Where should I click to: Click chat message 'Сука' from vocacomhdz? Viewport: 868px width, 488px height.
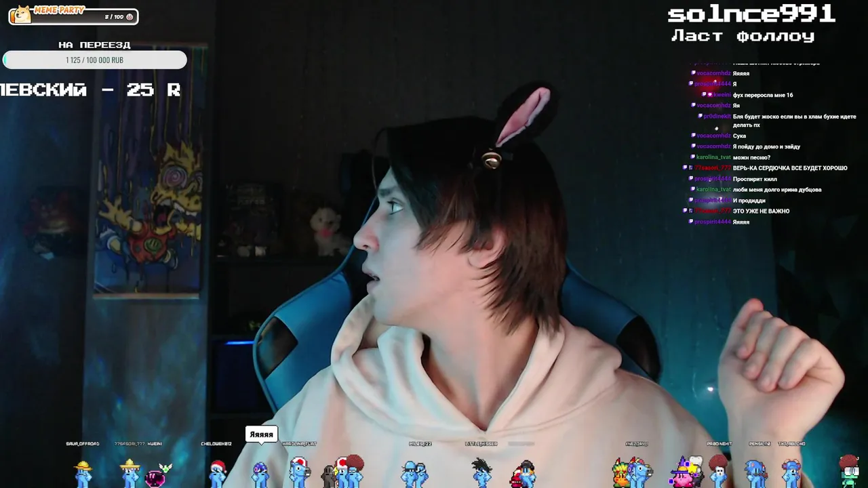click(x=739, y=136)
